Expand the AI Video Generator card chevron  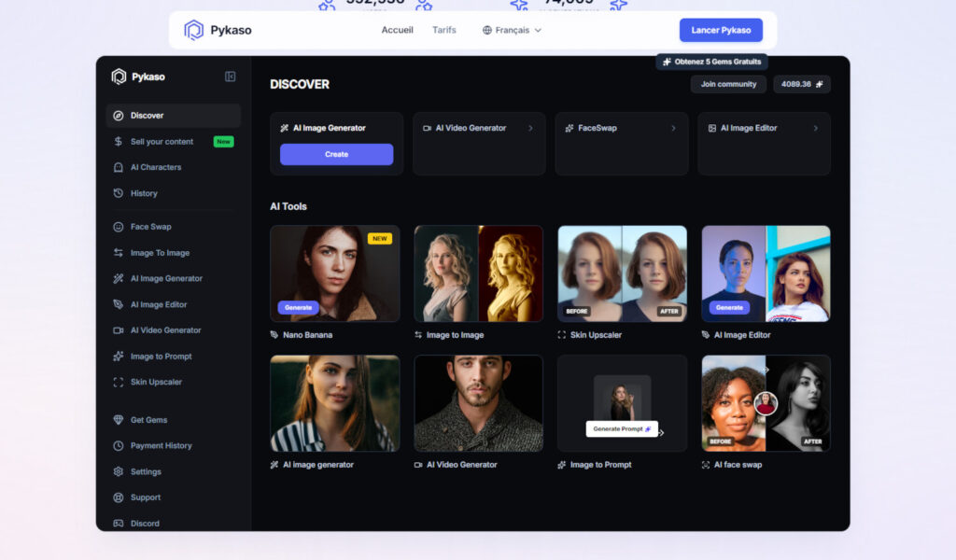point(530,128)
